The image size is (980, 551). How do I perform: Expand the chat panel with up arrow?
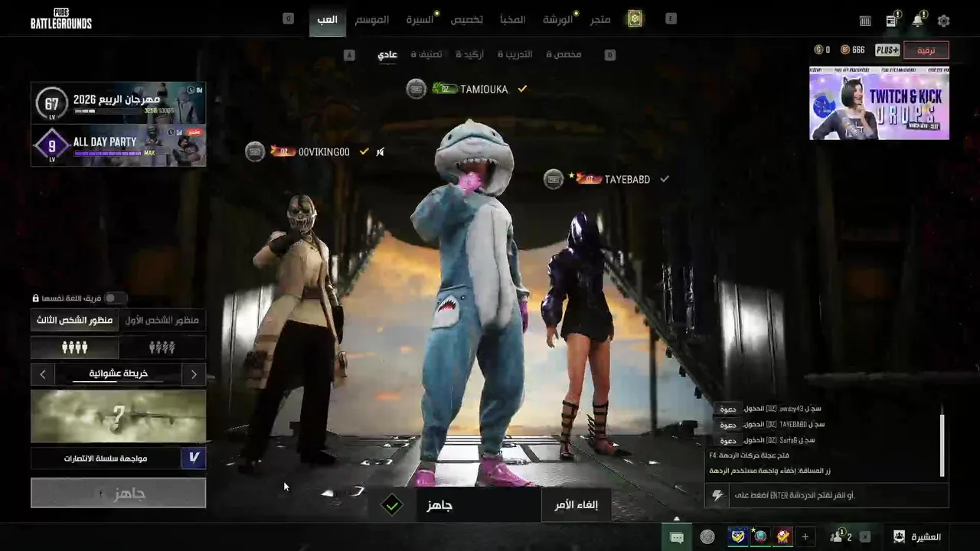click(x=676, y=519)
